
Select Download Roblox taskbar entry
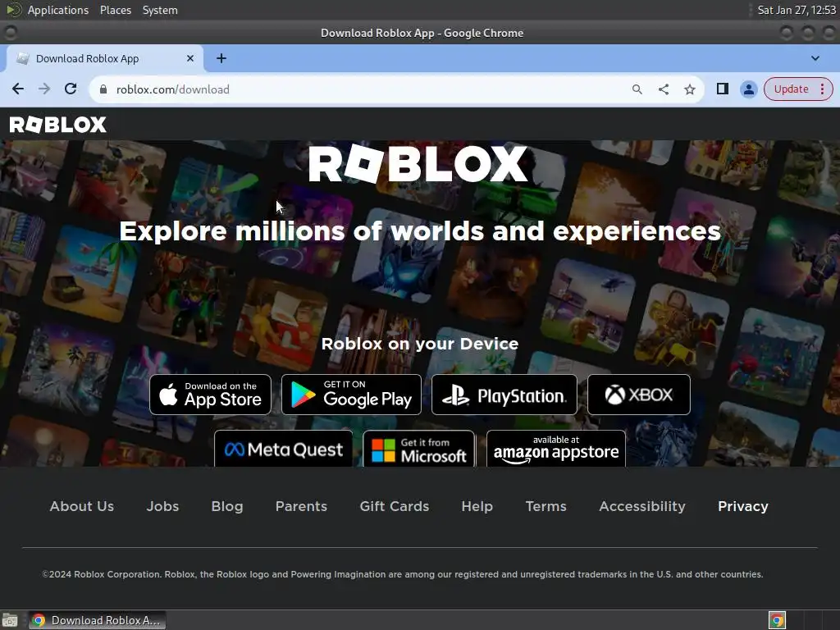pyautogui.click(x=97, y=620)
